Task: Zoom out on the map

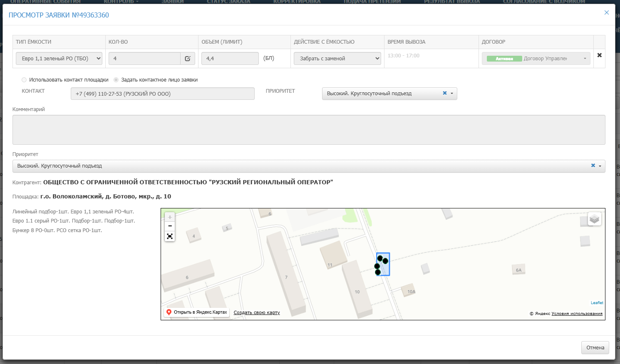Action: (x=170, y=226)
